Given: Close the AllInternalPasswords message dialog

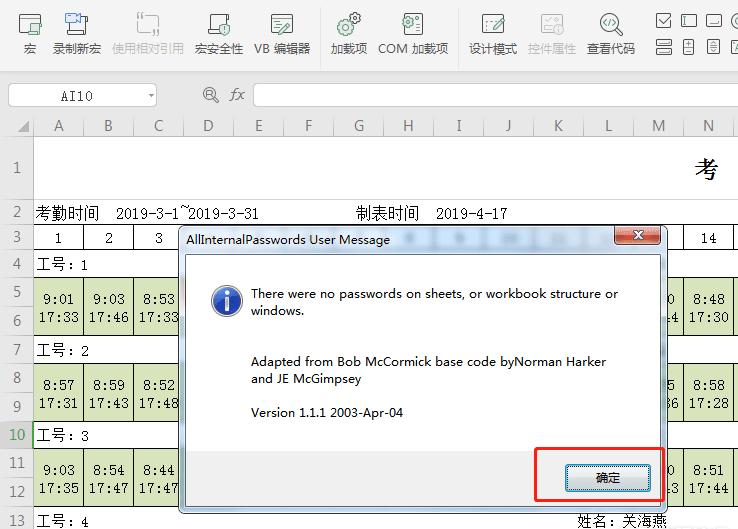Looking at the screenshot, I should [638, 235].
